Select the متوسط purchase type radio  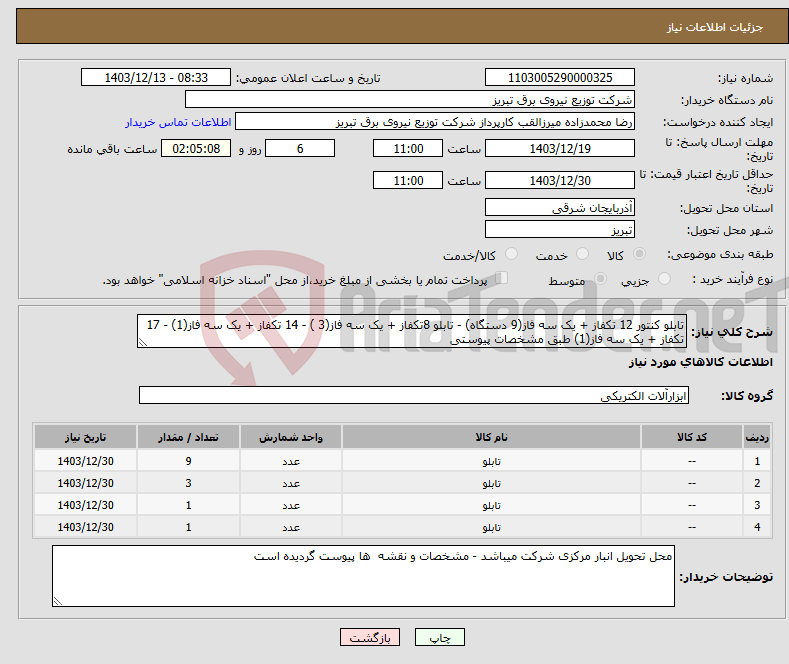(x=600, y=278)
